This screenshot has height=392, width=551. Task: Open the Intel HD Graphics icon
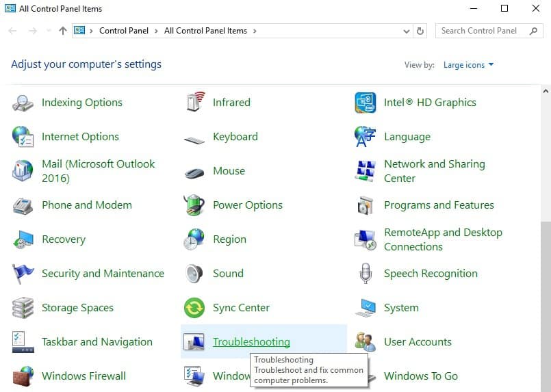366,103
